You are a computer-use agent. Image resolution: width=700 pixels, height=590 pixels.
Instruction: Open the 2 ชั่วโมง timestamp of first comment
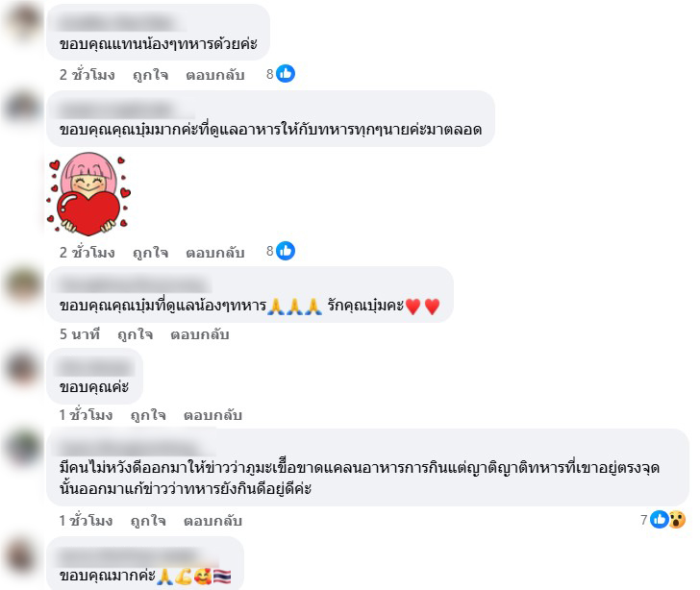[87, 75]
